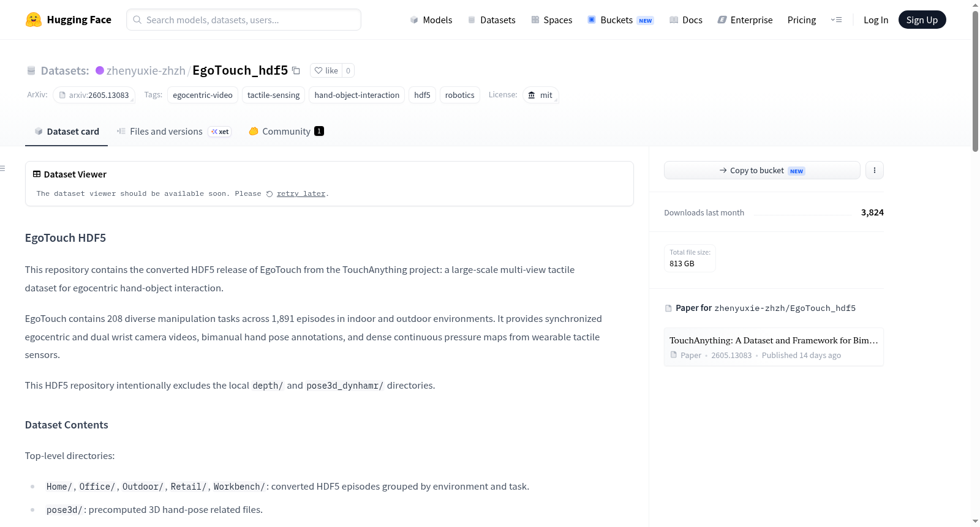This screenshot has width=980, height=527.
Task: Open the Datasets page
Action: coord(491,20)
